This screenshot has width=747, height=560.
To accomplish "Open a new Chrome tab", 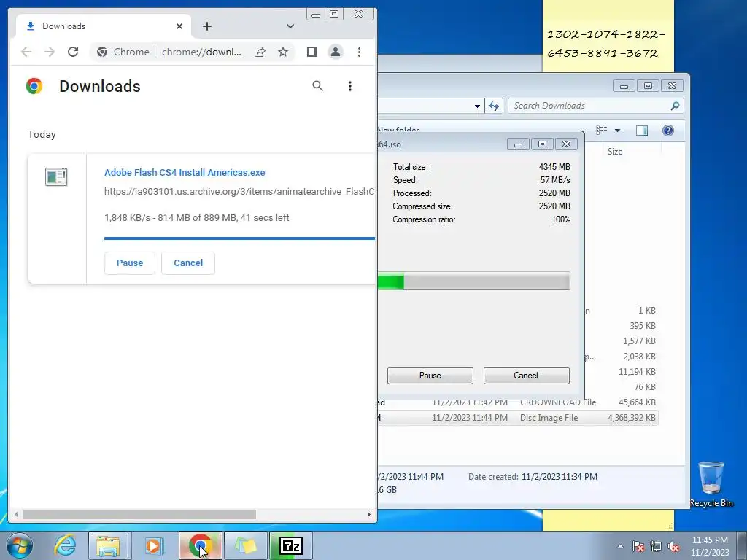I will coord(206,26).
